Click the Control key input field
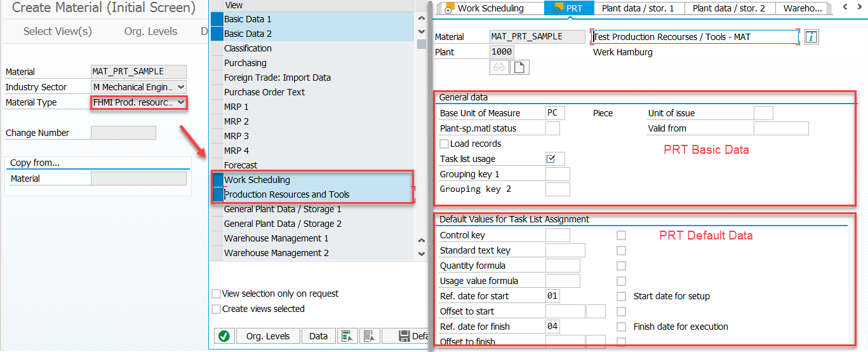This screenshot has height=352, width=868. pyautogui.click(x=558, y=235)
